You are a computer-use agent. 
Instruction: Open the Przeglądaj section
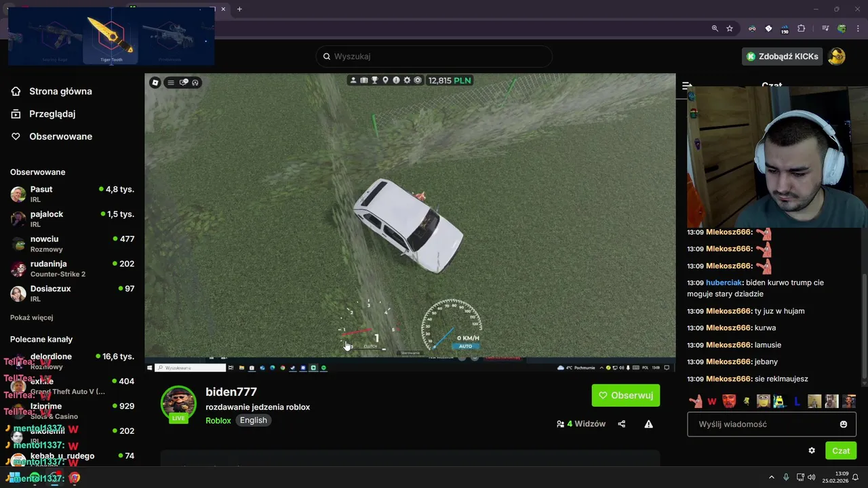pos(52,114)
